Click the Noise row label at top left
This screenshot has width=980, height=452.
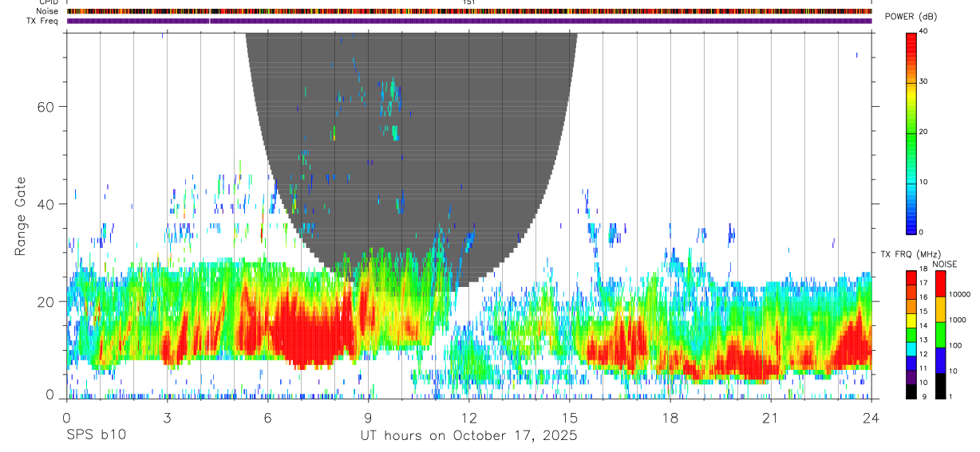point(48,11)
